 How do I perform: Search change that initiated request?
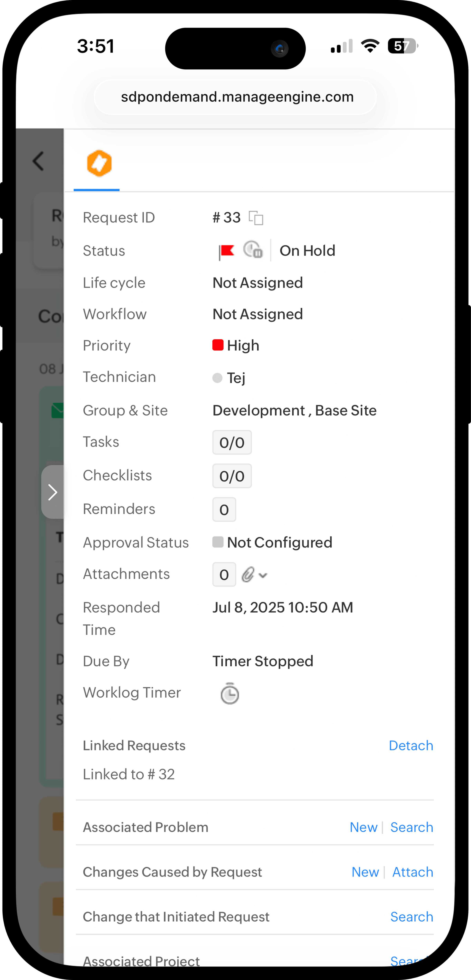(x=412, y=917)
